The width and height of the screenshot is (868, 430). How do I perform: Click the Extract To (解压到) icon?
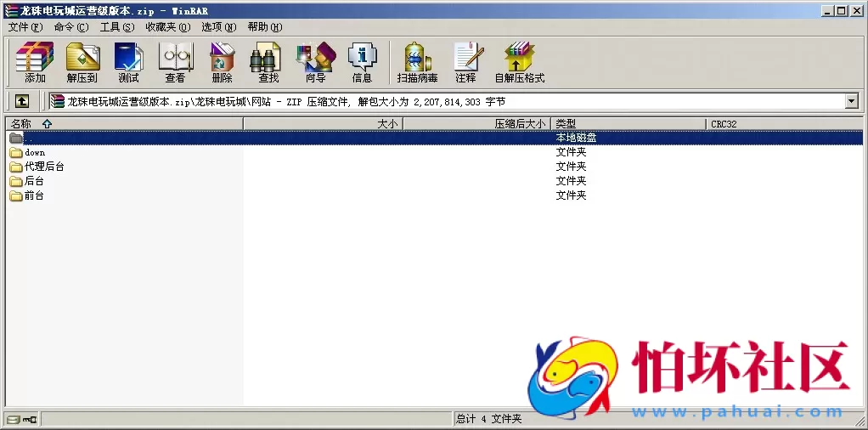(82, 61)
